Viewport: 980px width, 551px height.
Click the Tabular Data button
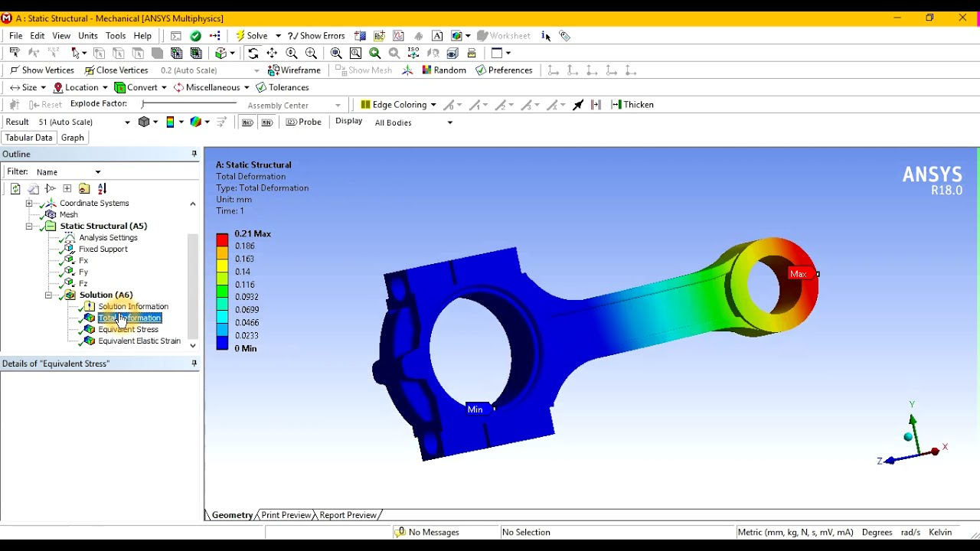tap(28, 138)
